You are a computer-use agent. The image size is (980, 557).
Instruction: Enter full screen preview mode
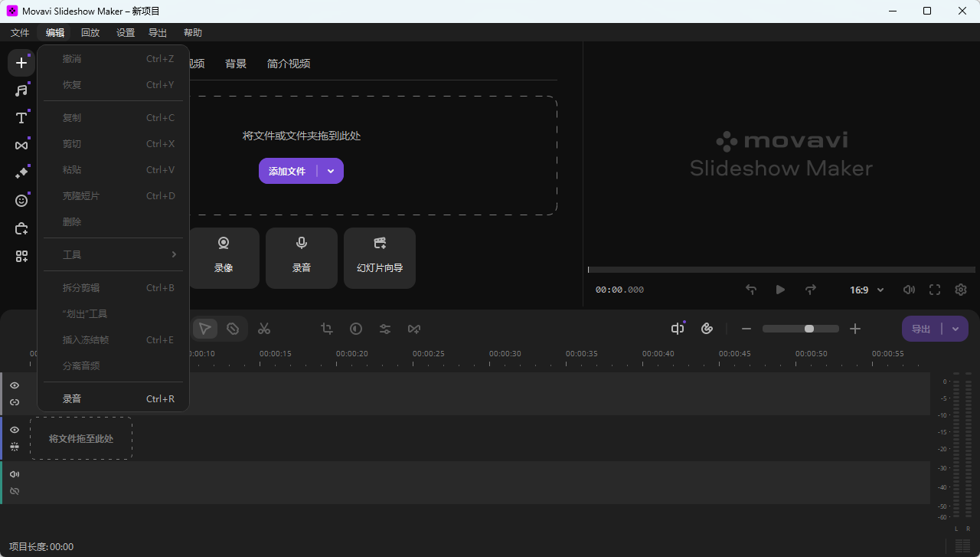tap(935, 290)
